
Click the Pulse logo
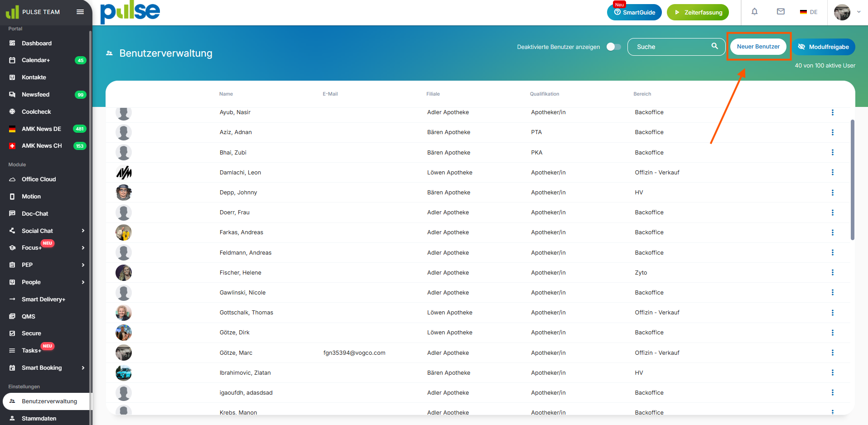130,12
